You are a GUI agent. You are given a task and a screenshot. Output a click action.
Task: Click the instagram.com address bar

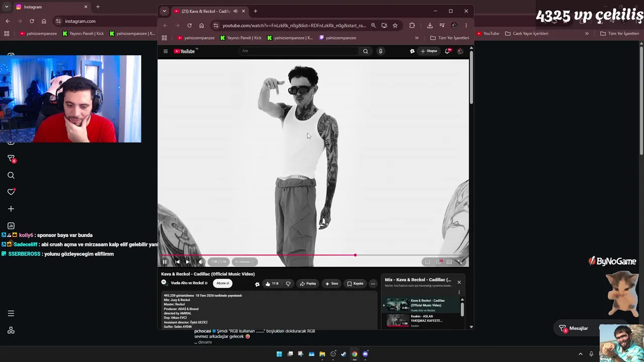[80, 21]
